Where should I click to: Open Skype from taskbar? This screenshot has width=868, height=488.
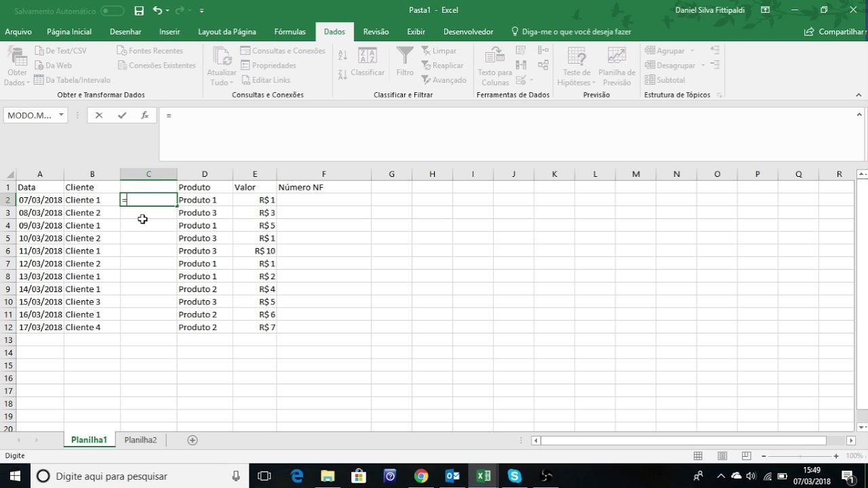pyautogui.click(x=515, y=476)
